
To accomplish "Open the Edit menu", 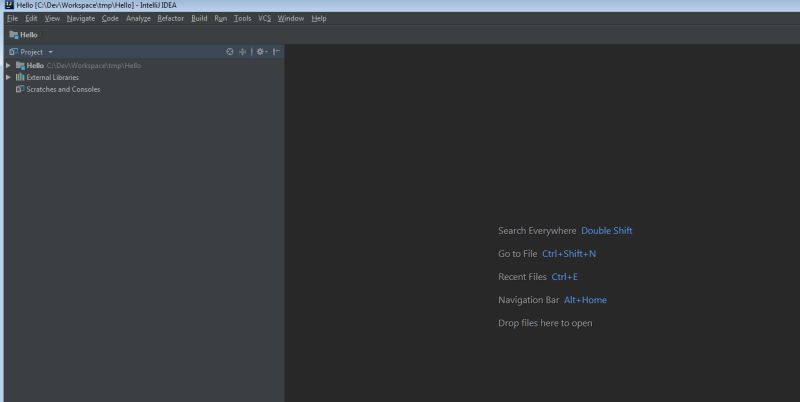I will pos(31,18).
